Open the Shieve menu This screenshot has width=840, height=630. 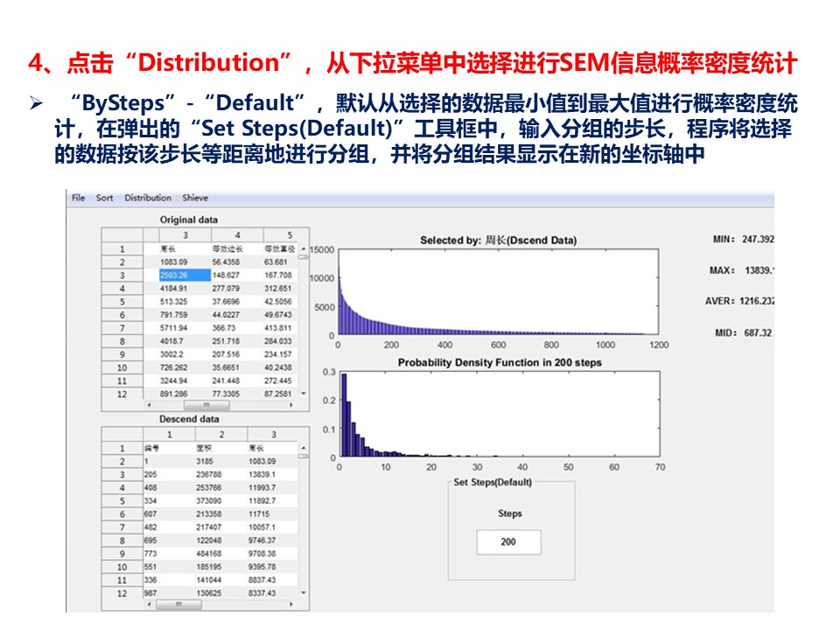click(x=195, y=198)
